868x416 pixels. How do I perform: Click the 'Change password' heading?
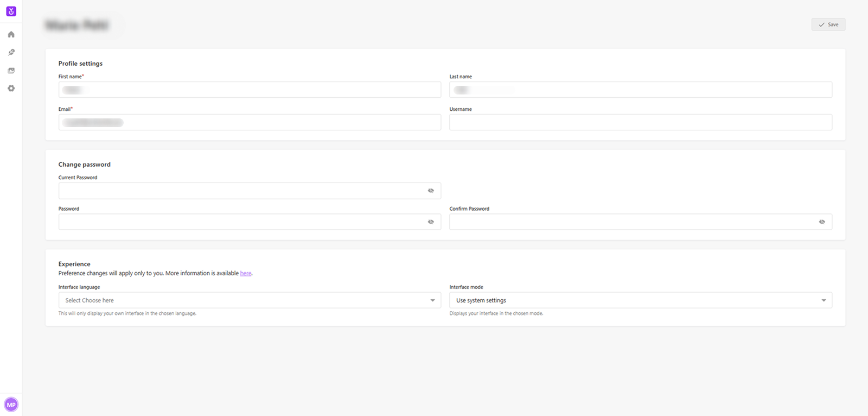click(85, 165)
